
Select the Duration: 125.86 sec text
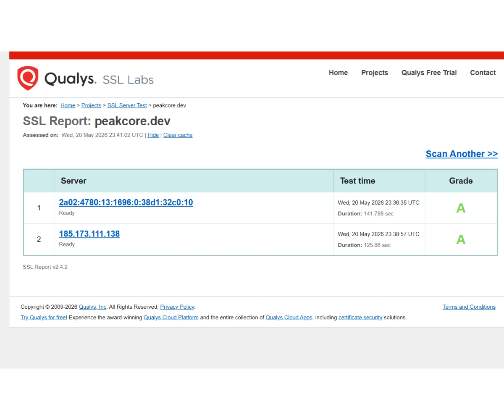(x=364, y=245)
